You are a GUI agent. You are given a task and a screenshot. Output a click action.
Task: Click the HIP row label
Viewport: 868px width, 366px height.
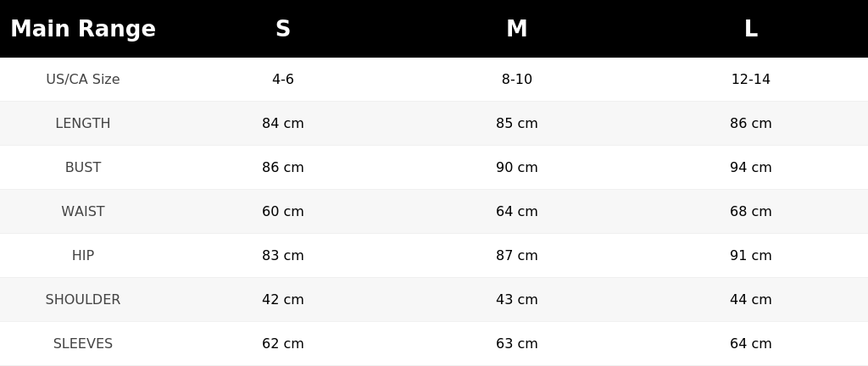click(x=83, y=255)
